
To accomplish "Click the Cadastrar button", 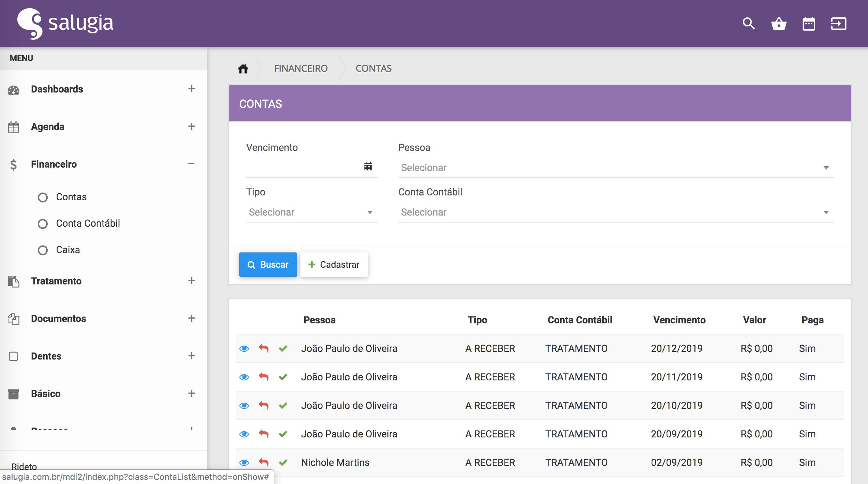I will pyautogui.click(x=334, y=265).
